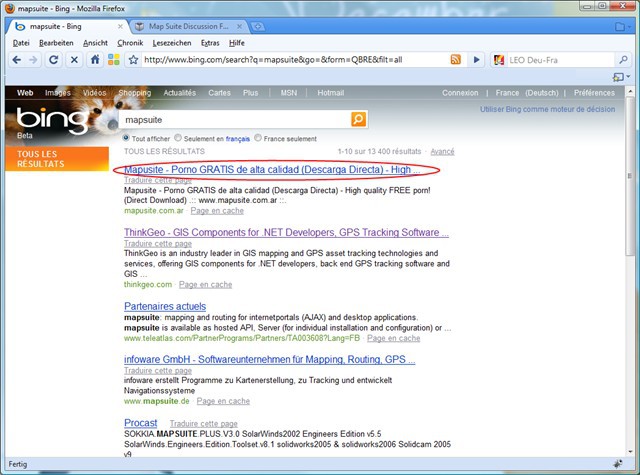Select Tout afficher radio option
This screenshot has height=475, width=640.
126,138
